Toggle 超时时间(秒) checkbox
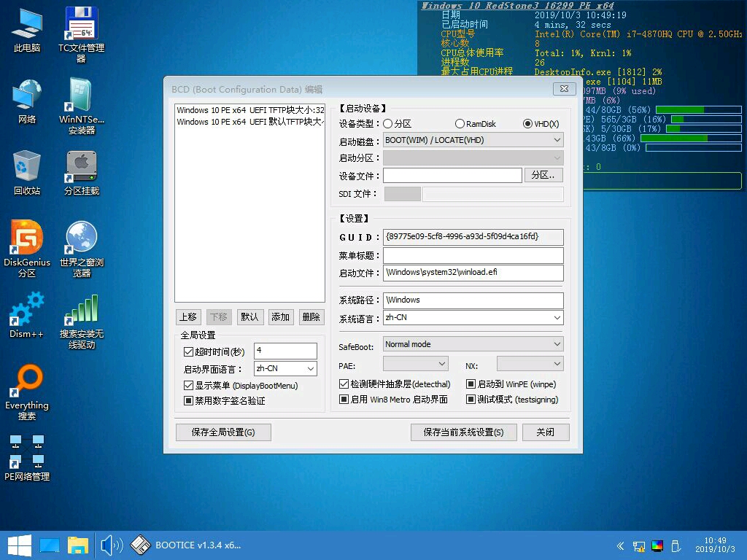 click(189, 352)
